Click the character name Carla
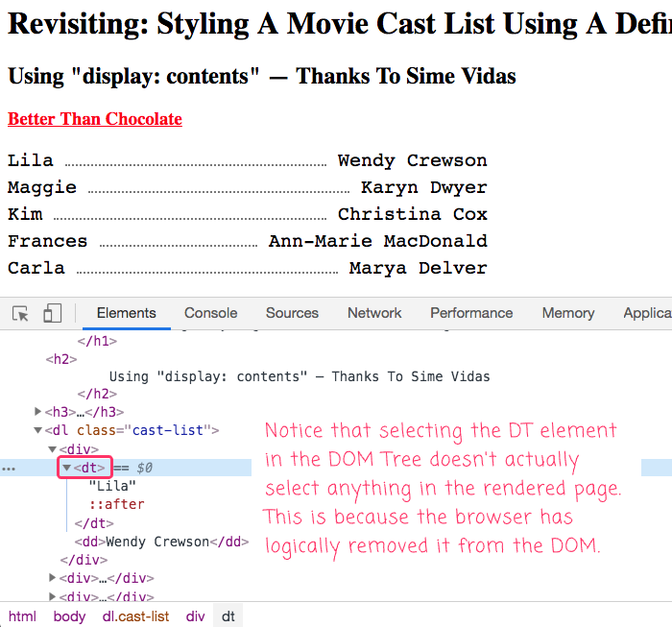 pyautogui.click(x=36, y=268)
